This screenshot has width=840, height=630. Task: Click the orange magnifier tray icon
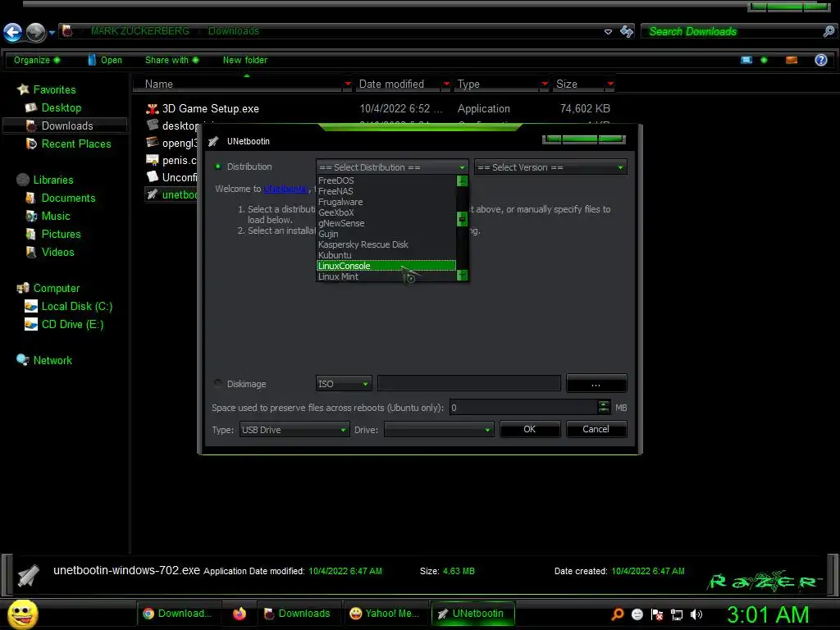click(x=618, y=614)
